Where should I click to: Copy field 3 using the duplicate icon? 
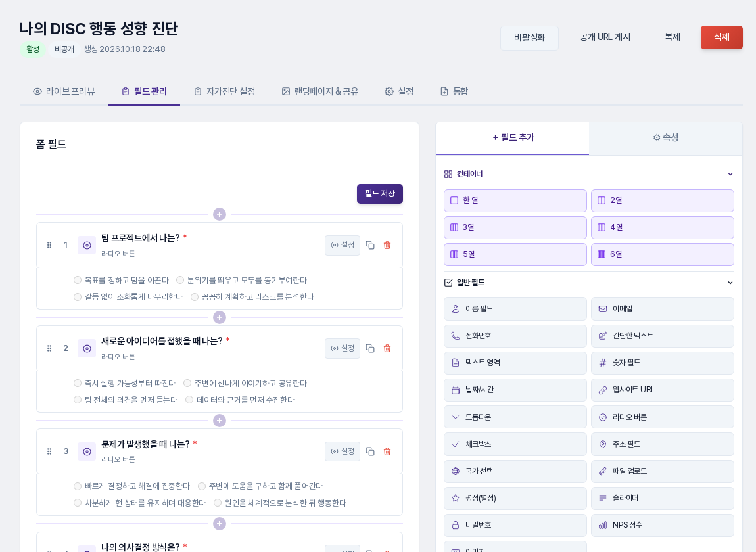[370, 451]
